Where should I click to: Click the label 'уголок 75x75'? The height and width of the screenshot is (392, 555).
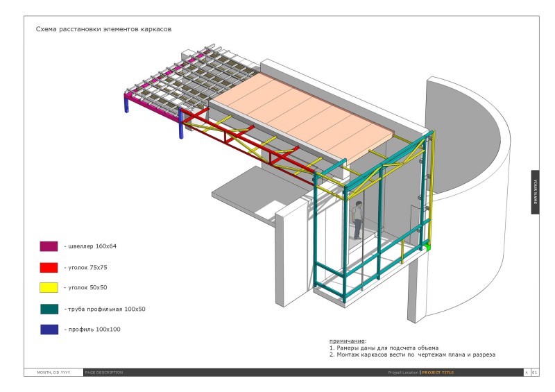click(87, 268)
